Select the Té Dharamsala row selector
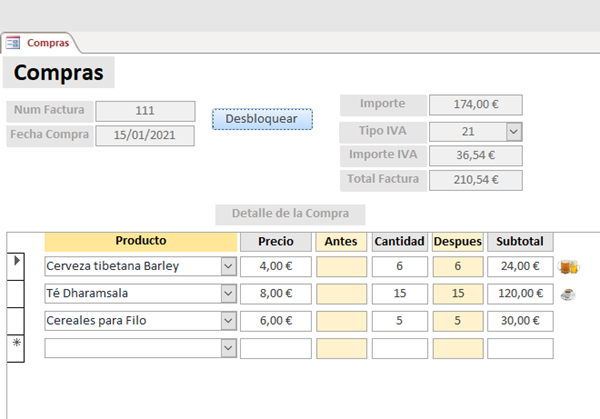The width and height of the screenshot is (600, 419). click(x=16, y=294)
